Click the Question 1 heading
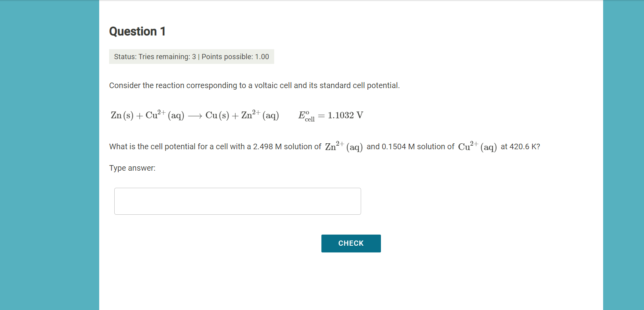 137,31
